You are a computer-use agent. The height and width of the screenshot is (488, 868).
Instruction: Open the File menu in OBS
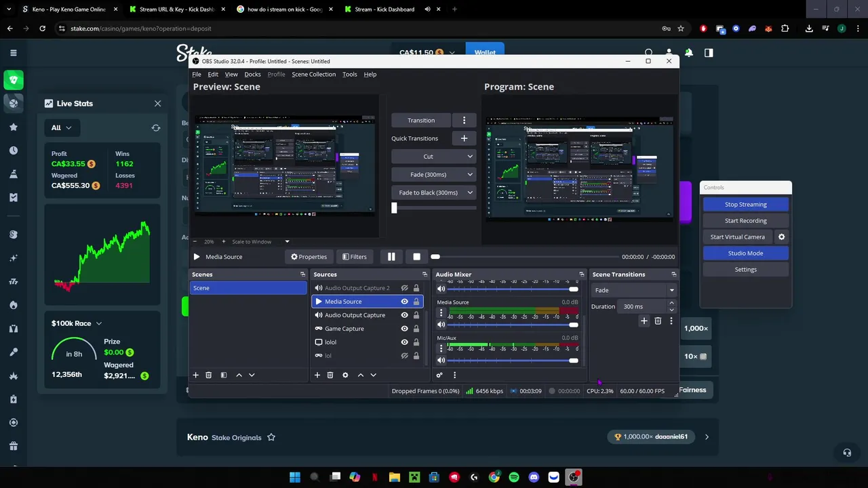click(197, 75)
